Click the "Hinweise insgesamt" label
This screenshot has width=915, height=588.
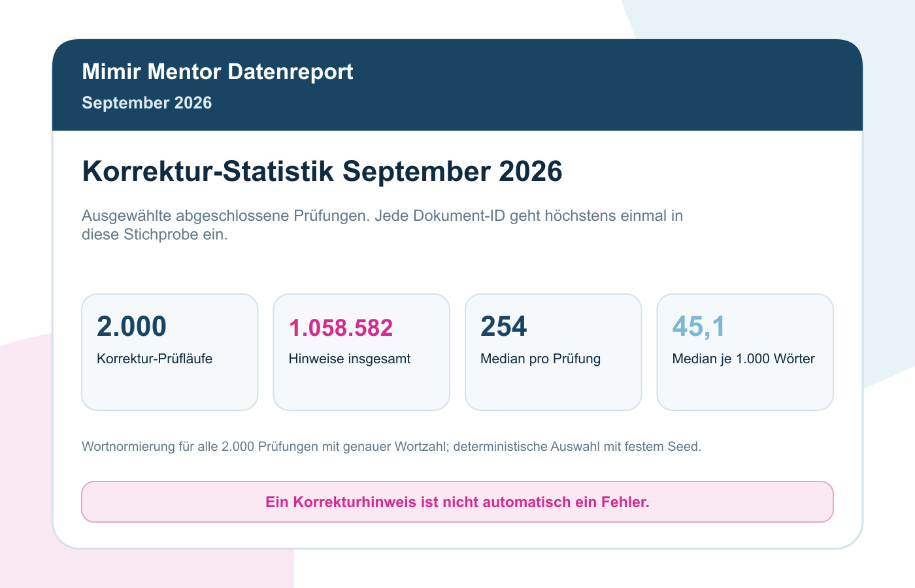pyautogui.click(x=350, y=359)
